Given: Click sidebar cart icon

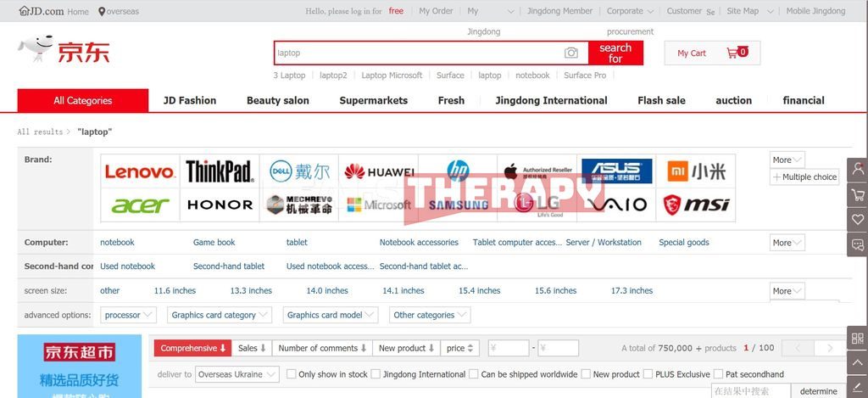Looking at the screenshot, I should pyautogui.click(x=858, y=194).
